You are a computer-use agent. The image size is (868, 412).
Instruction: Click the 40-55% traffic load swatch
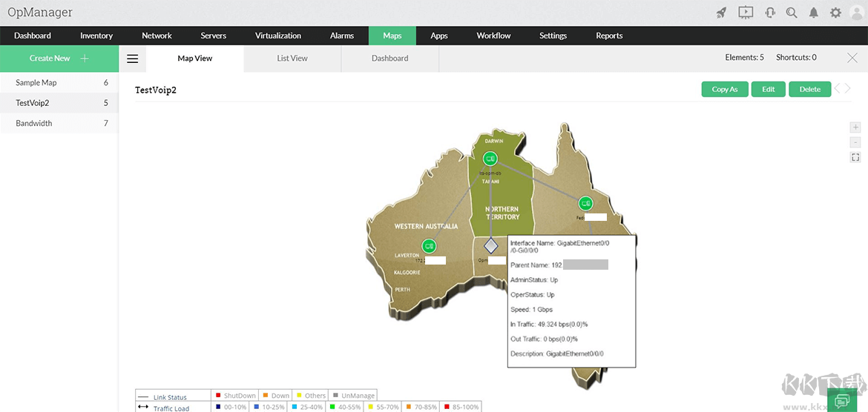[x=332, y=407]
